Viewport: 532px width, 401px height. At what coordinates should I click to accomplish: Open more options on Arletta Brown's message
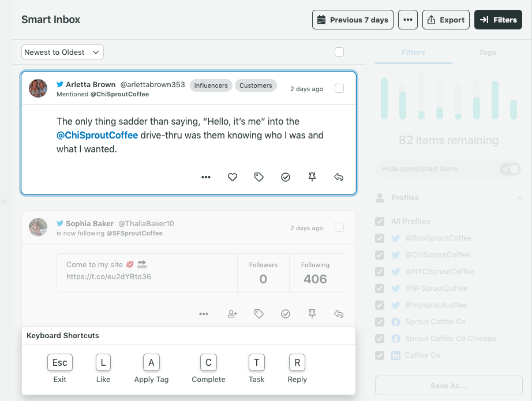[x=206, y=177]
